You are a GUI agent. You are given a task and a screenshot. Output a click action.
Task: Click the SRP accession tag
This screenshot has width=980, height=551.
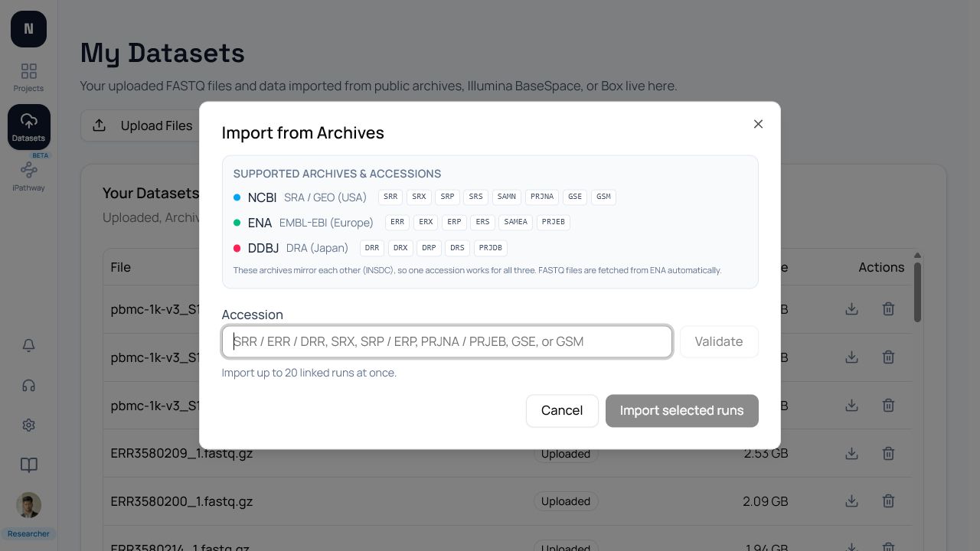tap(447, 197)
